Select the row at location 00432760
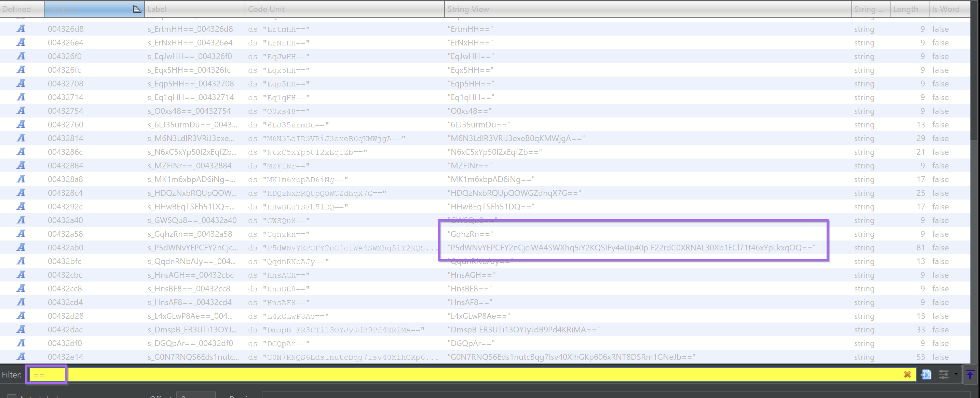This screenshot has width=980, height=398. [x=65, y=125]
